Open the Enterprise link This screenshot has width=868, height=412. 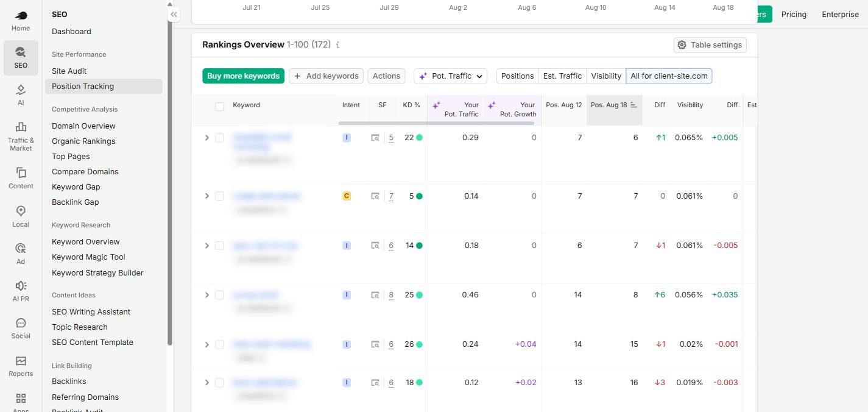[x=840, y=15]
